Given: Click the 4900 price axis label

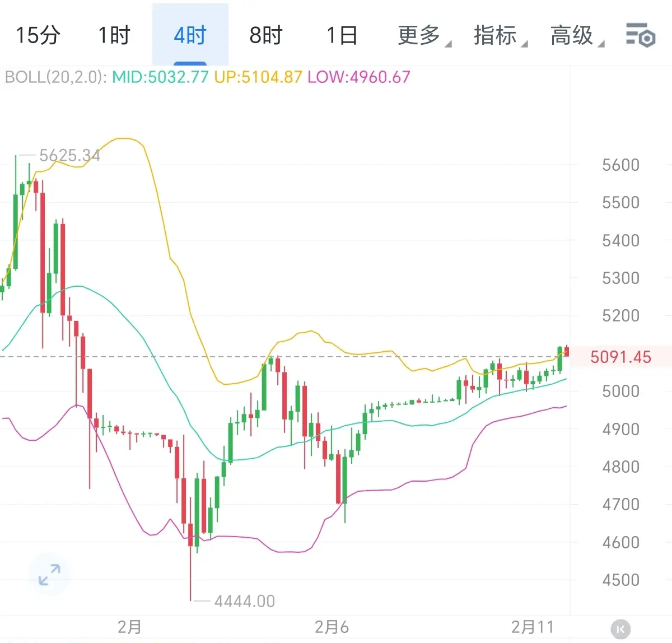Looking at the screenshot, I should [620, 429].
